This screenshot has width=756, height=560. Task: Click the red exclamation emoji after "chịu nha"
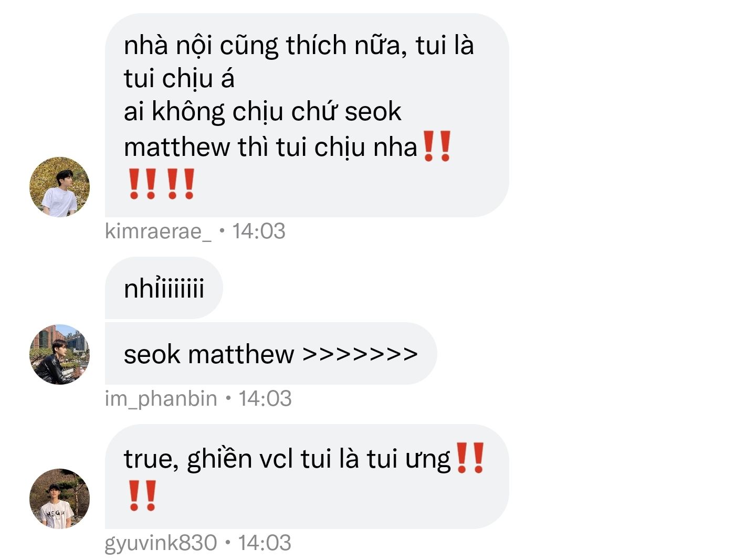pyautogui.click(x=437, y=146)
